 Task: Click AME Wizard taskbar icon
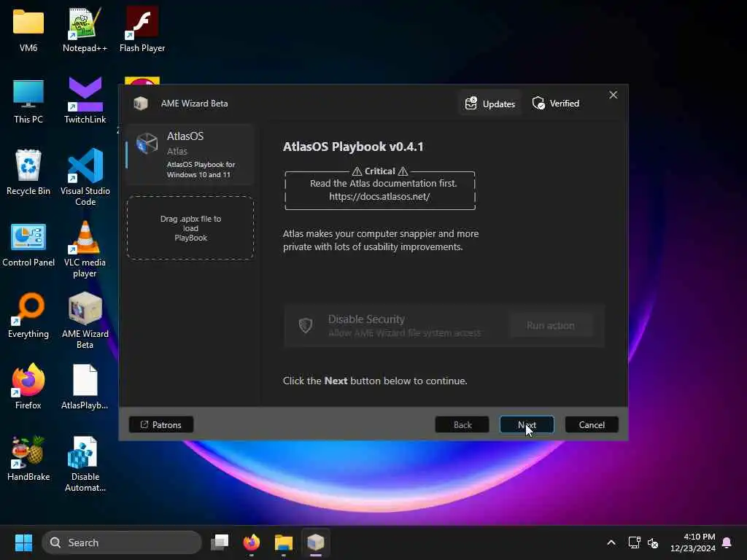click(315, 542)
